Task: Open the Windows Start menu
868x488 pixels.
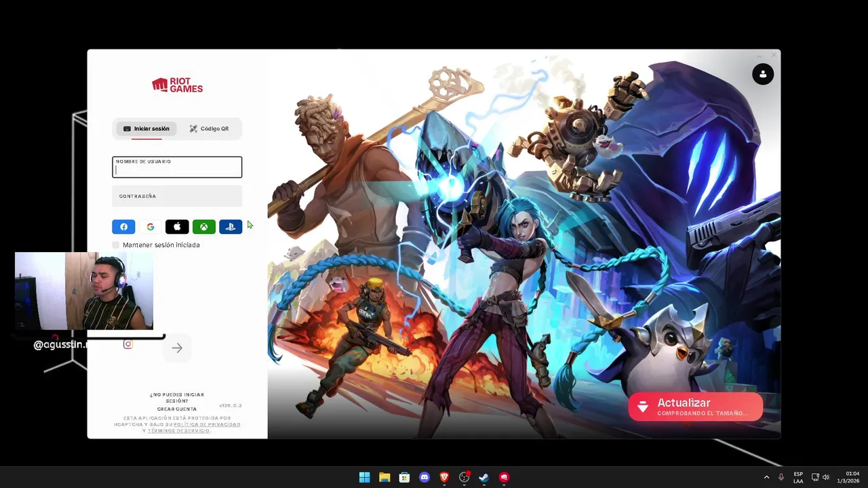Action: pyautogui.click(x=365, y=477)
